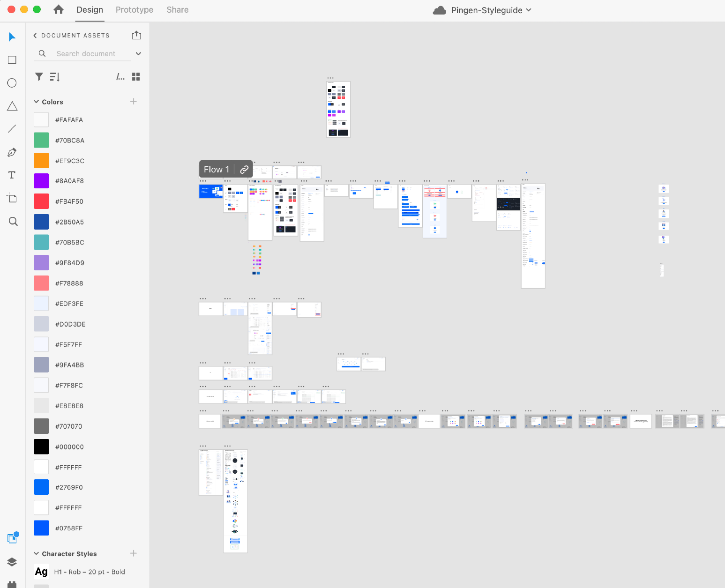Select the #70BC8A green color swatch
Screen dimensions: 725x588
(41, 140)
